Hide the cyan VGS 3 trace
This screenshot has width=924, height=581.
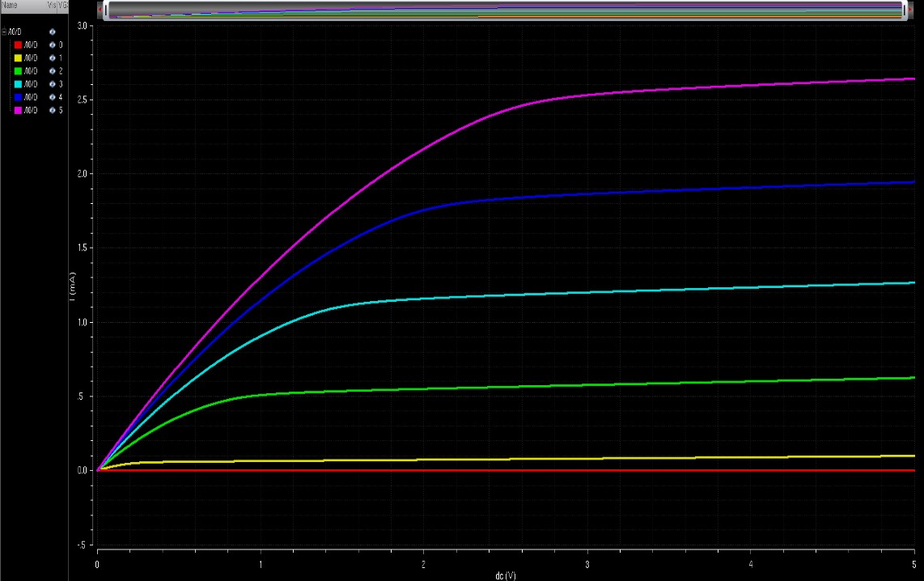[53, 83]
